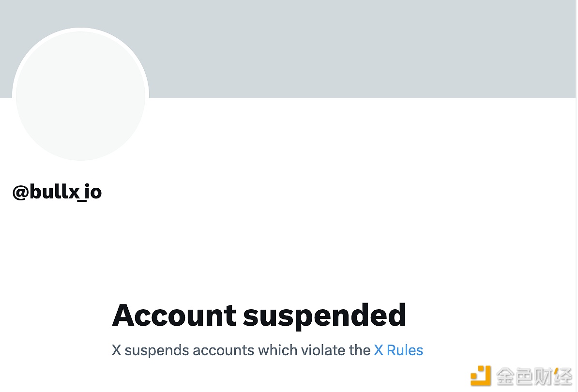
Task: Click the "@" symbol of the handle
Action: click(21, 193)
